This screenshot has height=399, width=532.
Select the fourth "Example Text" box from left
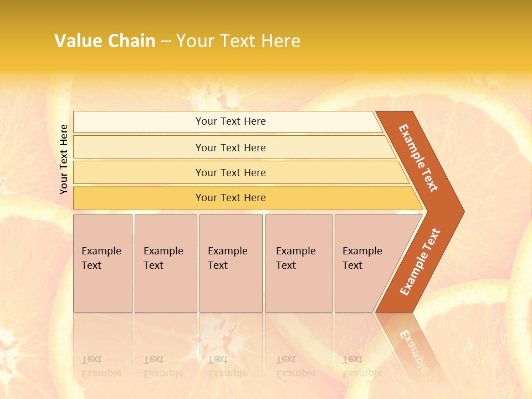coord(298,263)
